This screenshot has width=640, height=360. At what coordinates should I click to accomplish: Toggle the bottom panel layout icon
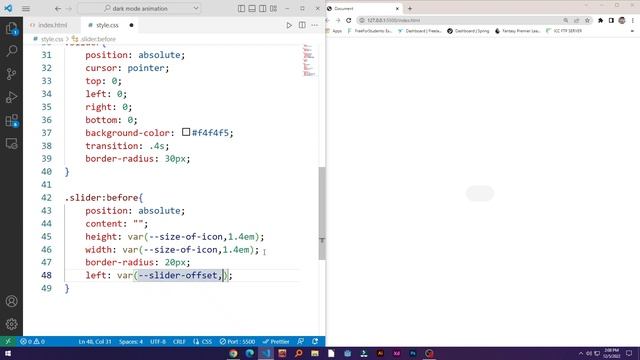252,9
